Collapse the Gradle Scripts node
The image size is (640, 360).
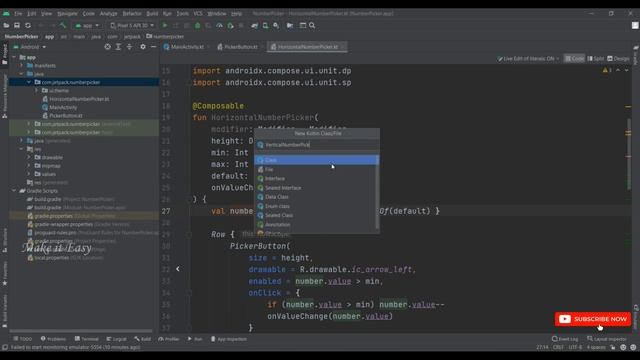click(14, 191)
